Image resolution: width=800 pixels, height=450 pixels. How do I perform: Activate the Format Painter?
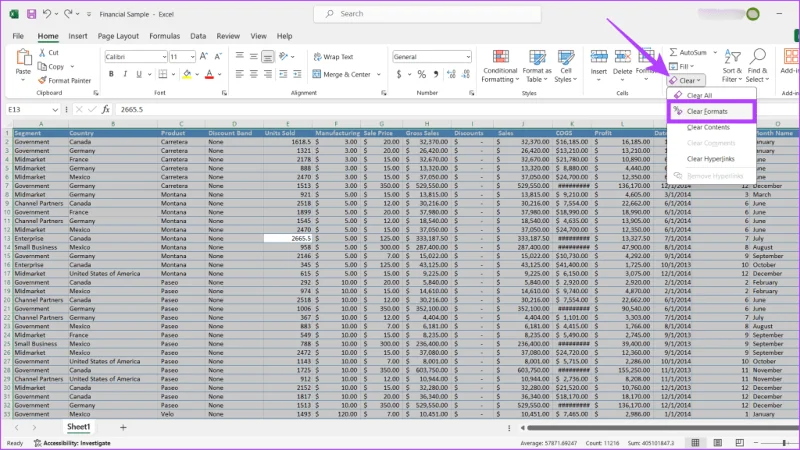[x=64, y=80]
